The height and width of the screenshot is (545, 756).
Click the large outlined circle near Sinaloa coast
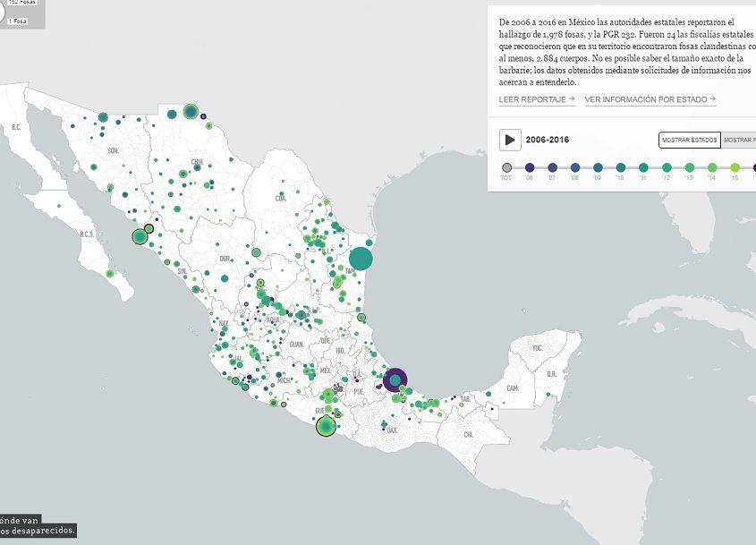(x=140, y=236)
